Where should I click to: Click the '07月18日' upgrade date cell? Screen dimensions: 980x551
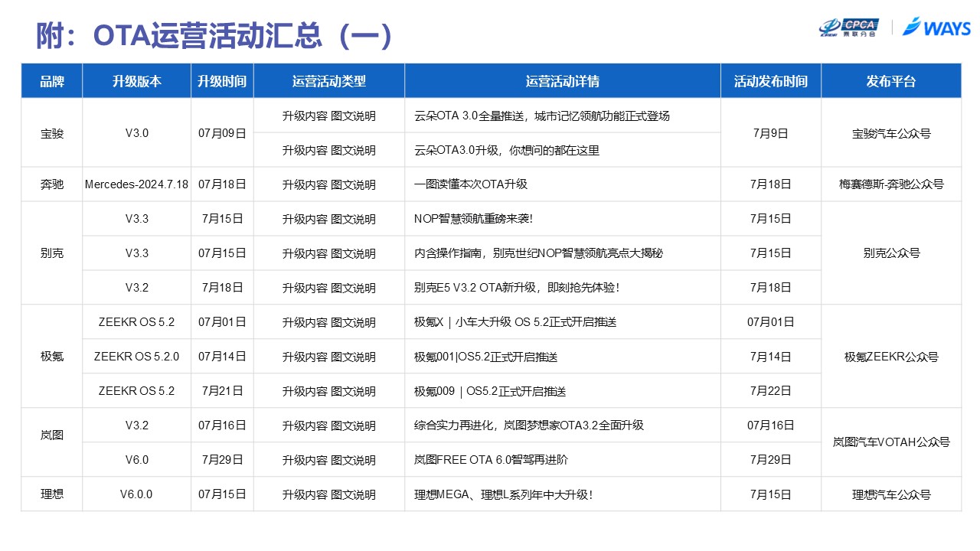[x=222, y=184]
